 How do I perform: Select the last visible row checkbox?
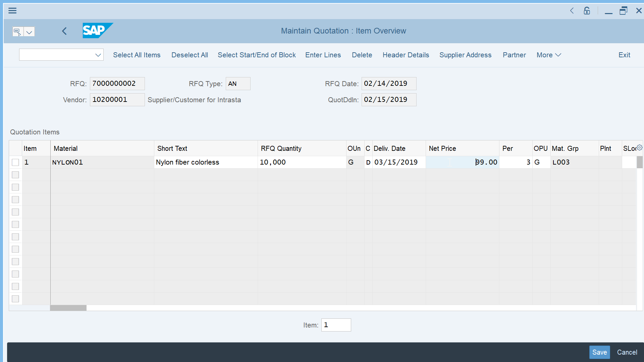pyautogui.click(x=15, y=299)
